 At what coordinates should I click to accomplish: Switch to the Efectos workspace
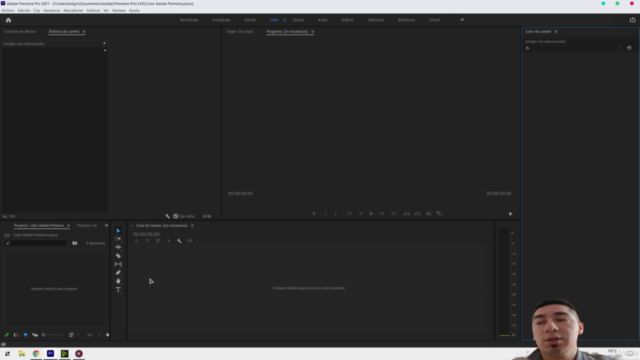pos(298,20)
